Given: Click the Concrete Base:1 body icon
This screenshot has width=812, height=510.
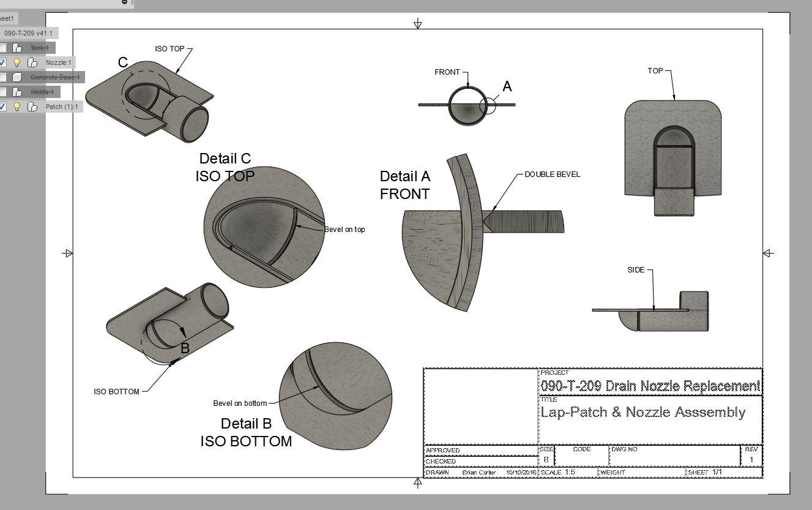Looking at the screenshot, I should (18, 77).
